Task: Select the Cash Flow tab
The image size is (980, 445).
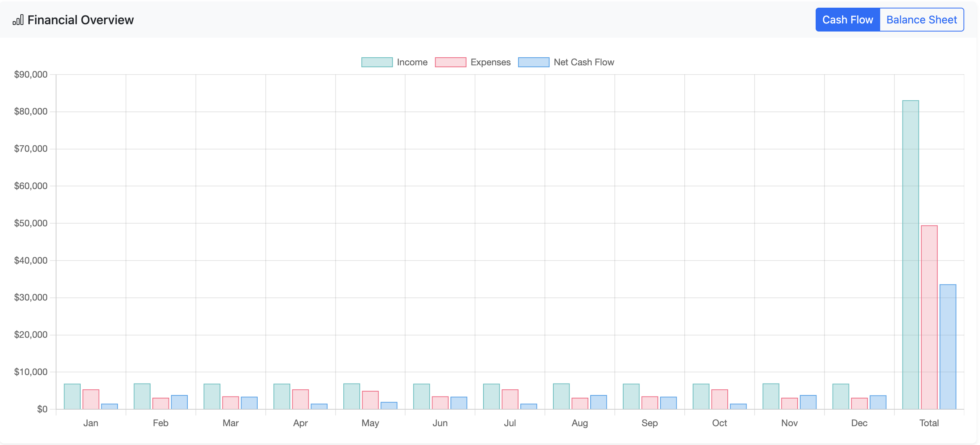Action: pyautogui.click(x=848, y=20)
